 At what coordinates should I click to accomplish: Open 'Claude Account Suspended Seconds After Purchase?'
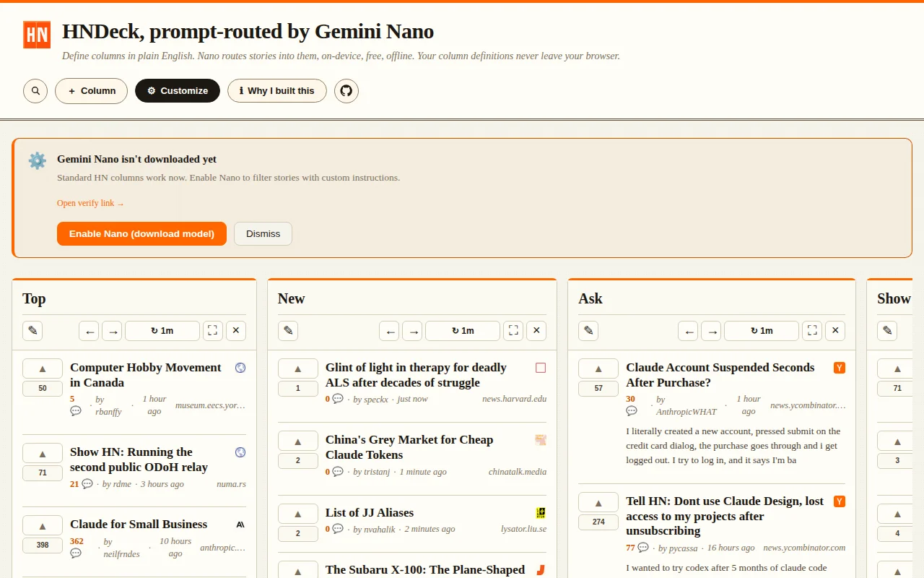click(x=720, y=375)
